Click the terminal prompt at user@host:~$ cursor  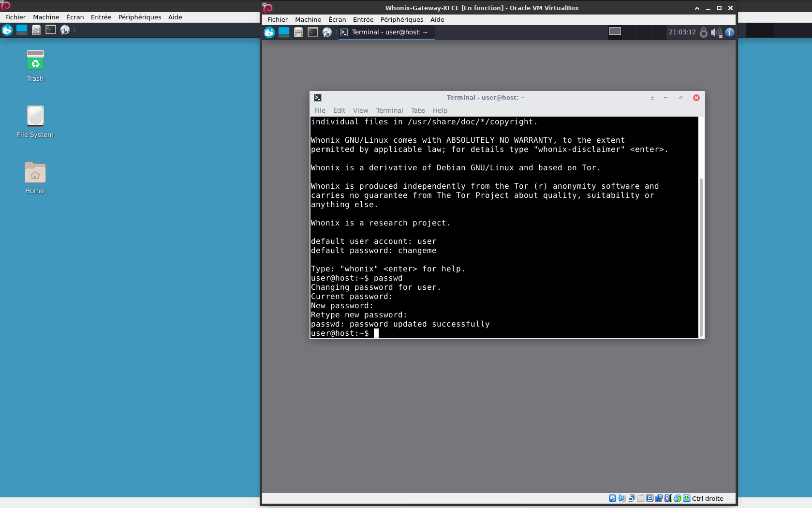point(376,333)
